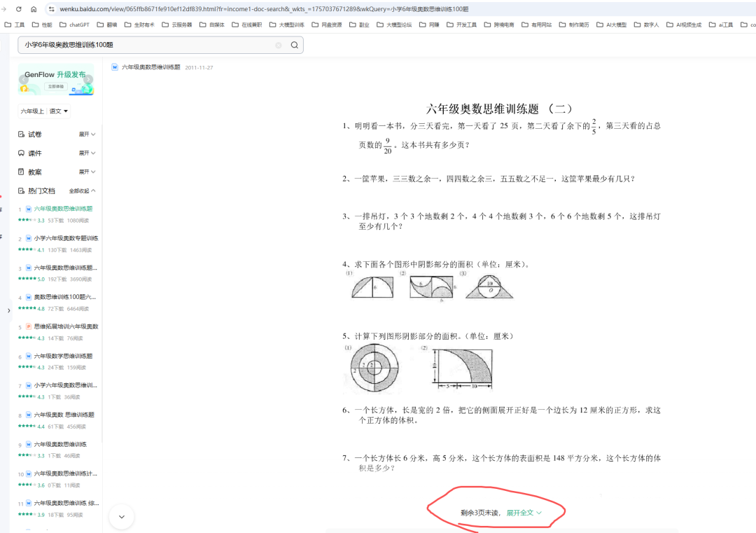This screenshot has width=756, height=533.
Task: Collapse hot documents list via 全部收起
Action: 79,191
